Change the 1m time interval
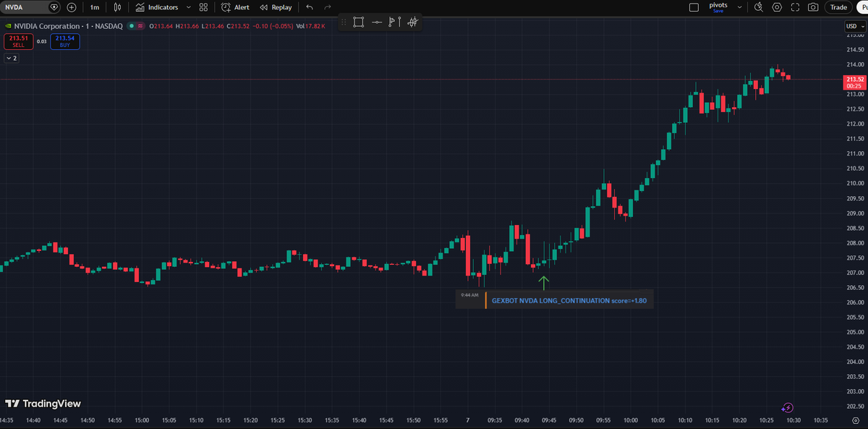868x429 pixels. [95, 7]
